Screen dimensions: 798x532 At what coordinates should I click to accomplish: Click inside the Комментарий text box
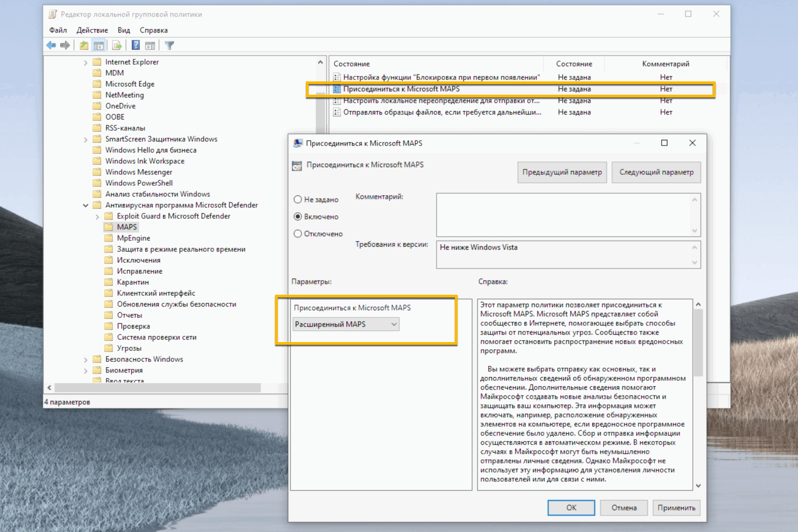[x=568, y=215]
